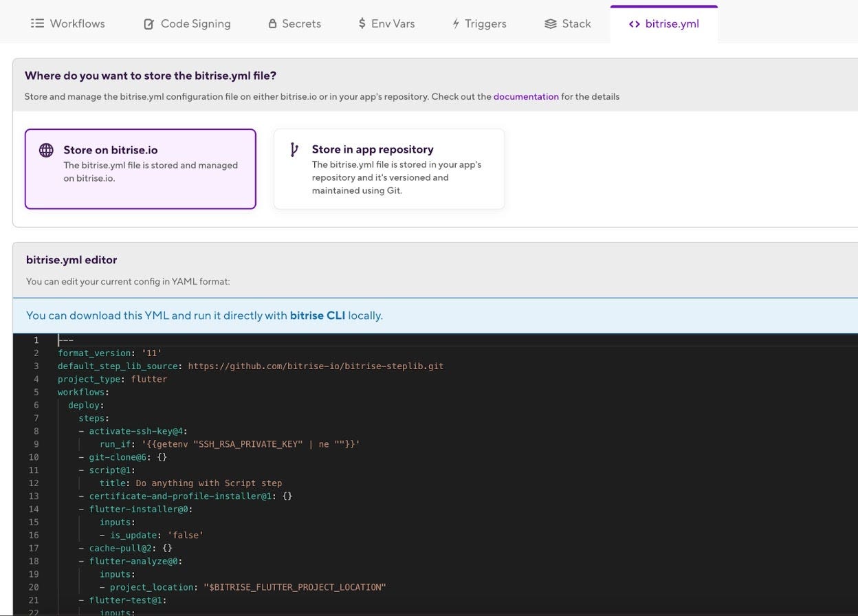This screenshot has height=616, width=858.
Task: Click the Secrets lock icon
Action: [x=272, y=23]
